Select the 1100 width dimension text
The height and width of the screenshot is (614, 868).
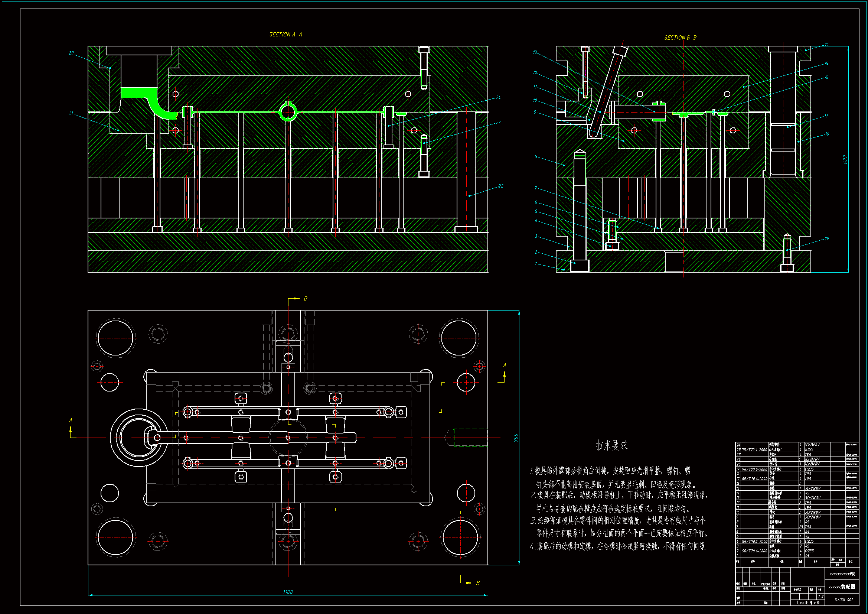point(288,592)
